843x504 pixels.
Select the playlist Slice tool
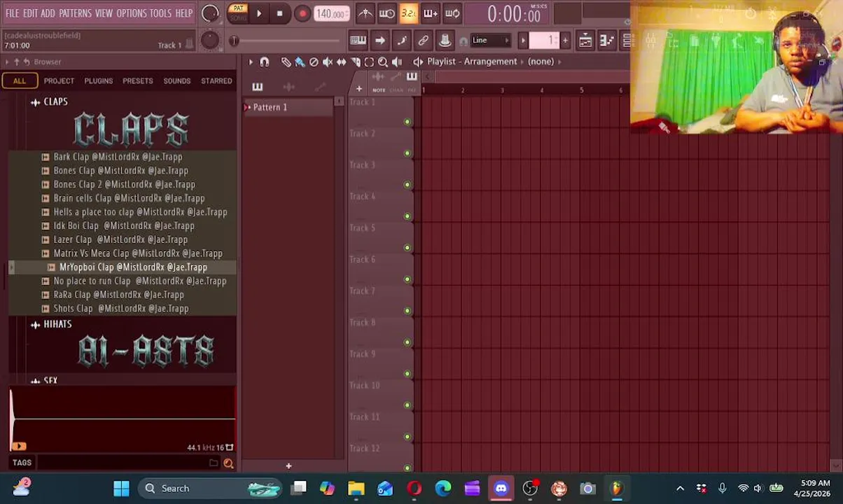coord(355,62)
